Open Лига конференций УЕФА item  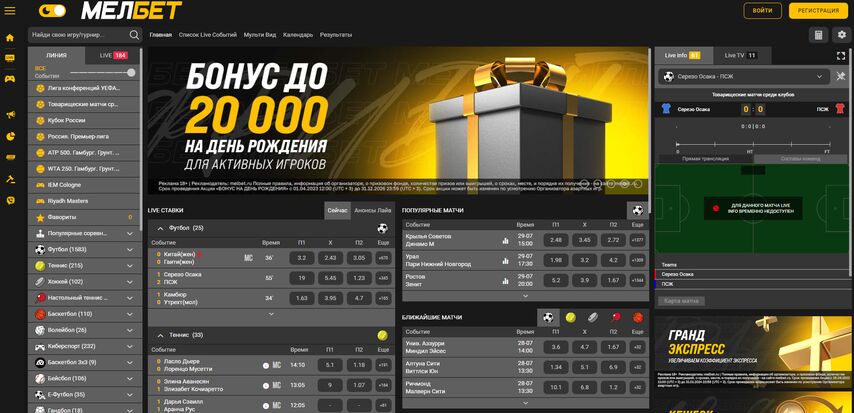click(84, 88)
